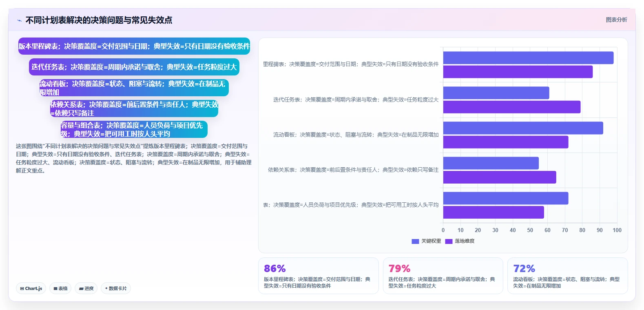The image size is (644, 310).
Task: Click the 图表分析 label in the header
Action: pyautogui.click(x=616, y=20)
